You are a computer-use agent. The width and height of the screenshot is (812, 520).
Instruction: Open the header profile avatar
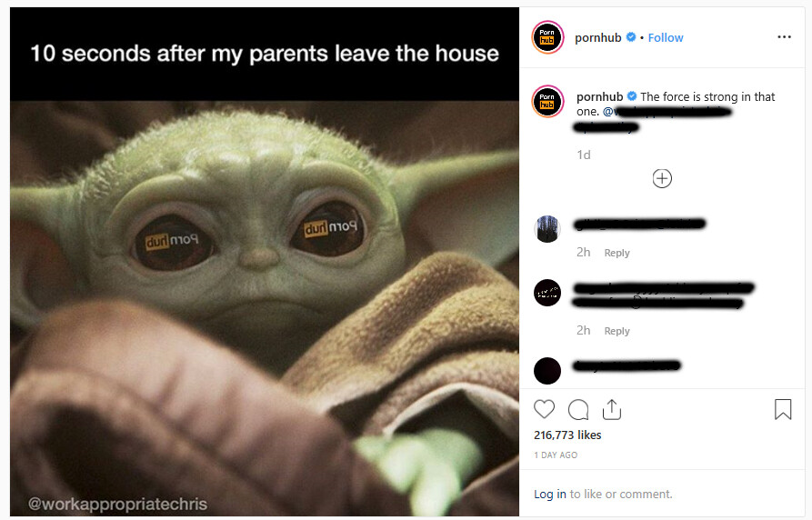click(x=547, y=37)
